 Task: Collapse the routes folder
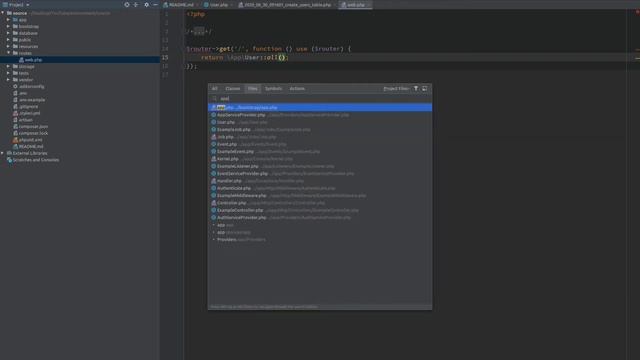(x=9, y=53)
